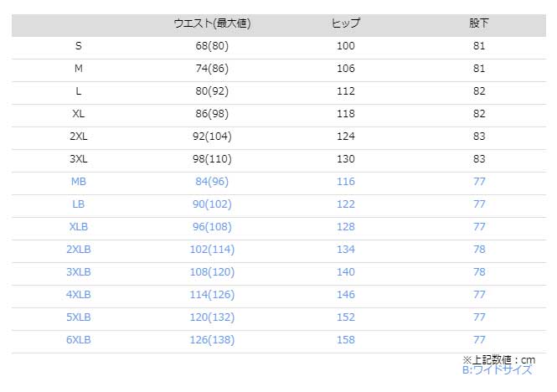The image size is (557, 392).
Task: Select the S size row label
Action: tap(79, 46)
